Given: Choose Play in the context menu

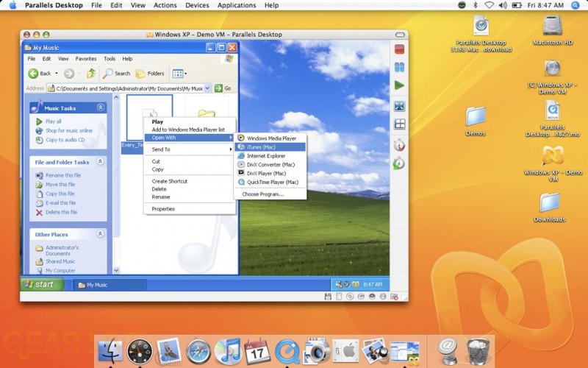Looking at the screenshot, I should tap(190, 121).
